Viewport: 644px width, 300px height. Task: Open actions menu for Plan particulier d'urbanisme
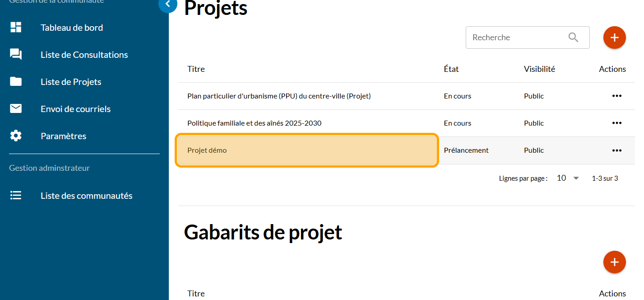[x=616, y=96]
